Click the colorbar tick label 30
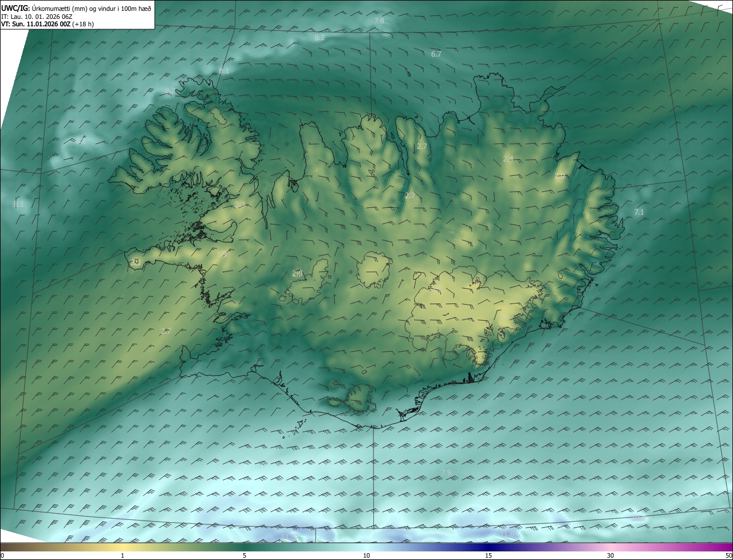 click(610, 555)
